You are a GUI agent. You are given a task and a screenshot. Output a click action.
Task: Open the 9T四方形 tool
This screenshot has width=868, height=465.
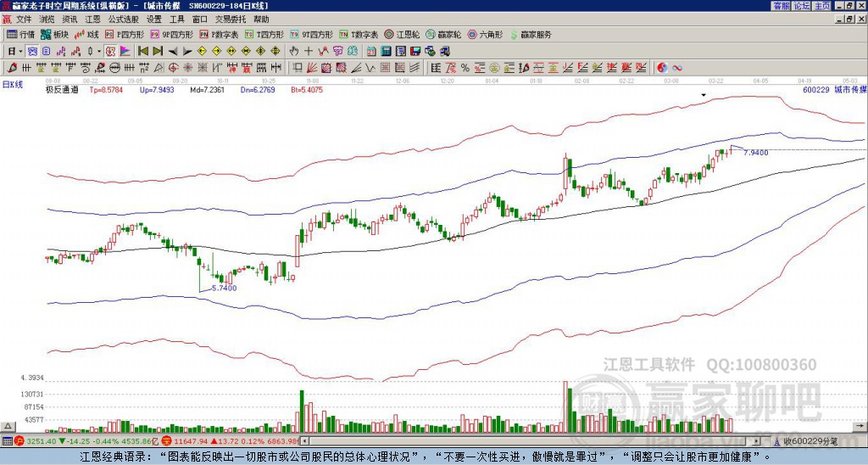coord(311,34)
